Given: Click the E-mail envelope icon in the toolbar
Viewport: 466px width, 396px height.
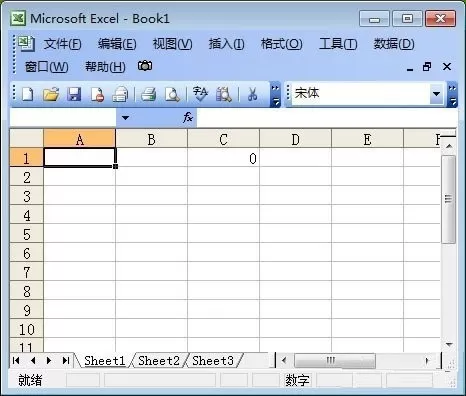Looking at the screenshot, I should pos(120,94).
